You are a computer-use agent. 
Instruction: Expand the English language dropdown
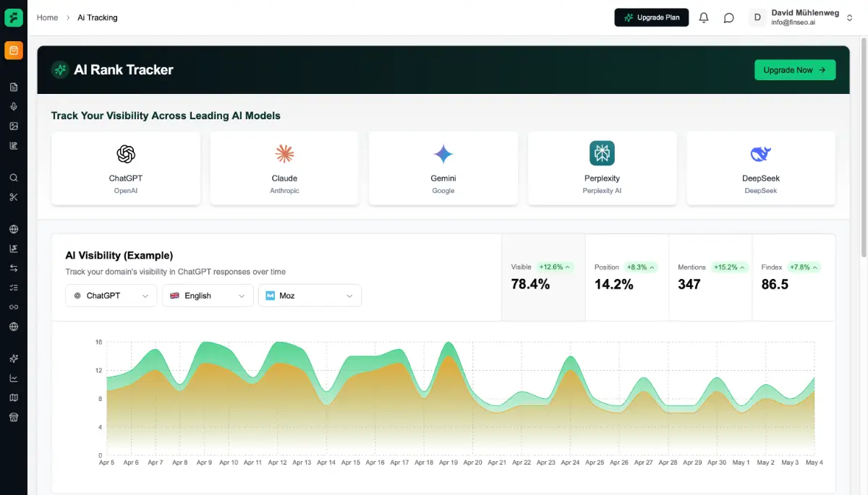pyautogui.click(x=208, y=296)
